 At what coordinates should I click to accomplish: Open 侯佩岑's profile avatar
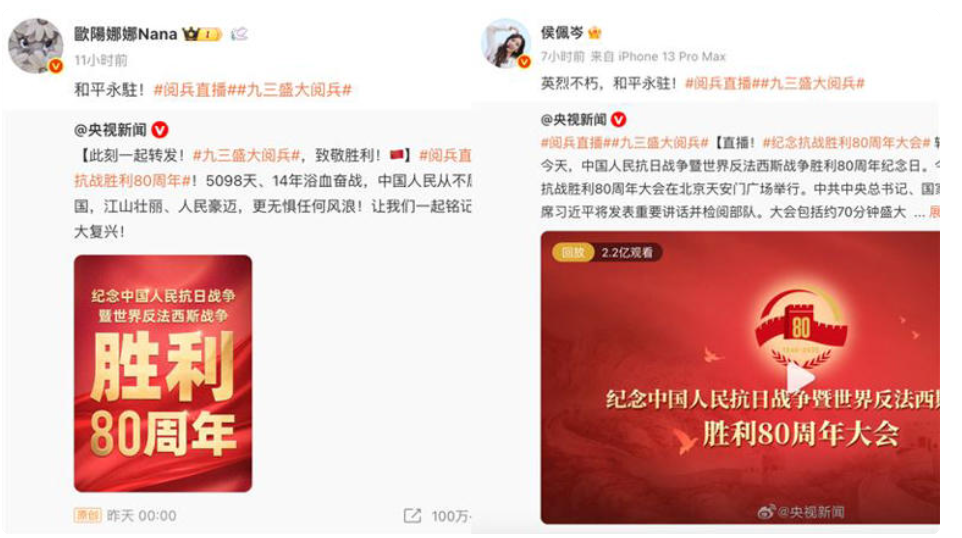[506, 43]
